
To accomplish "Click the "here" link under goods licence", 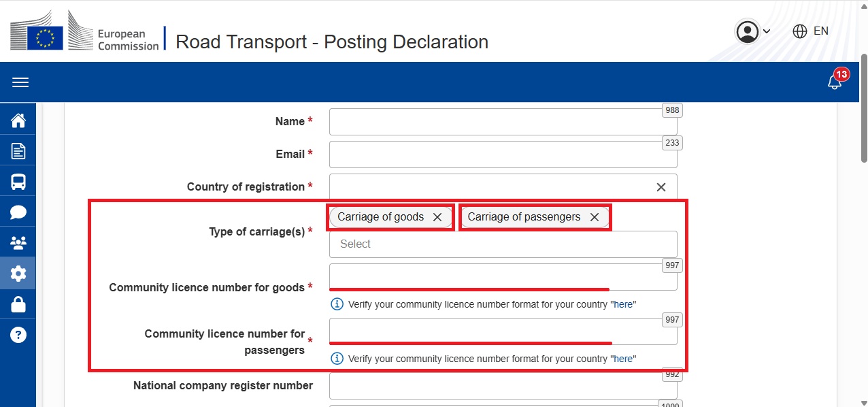I will tap(623, 304).
